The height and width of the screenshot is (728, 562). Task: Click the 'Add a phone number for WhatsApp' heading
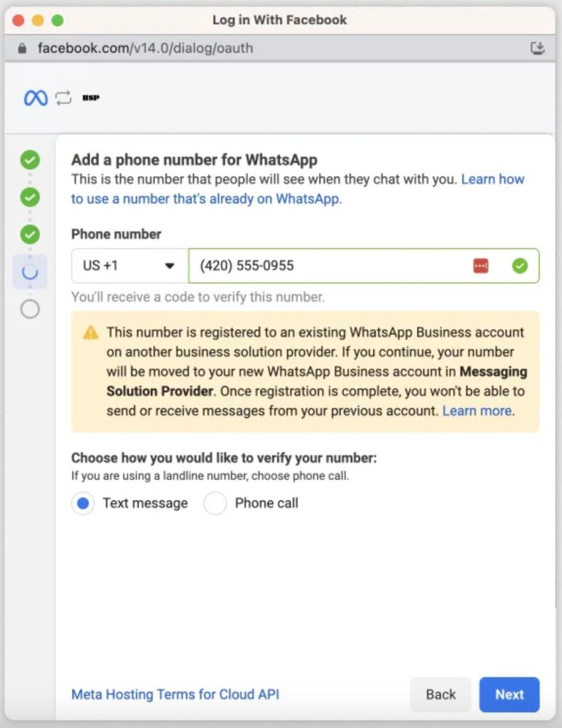(x=194, y=160)
